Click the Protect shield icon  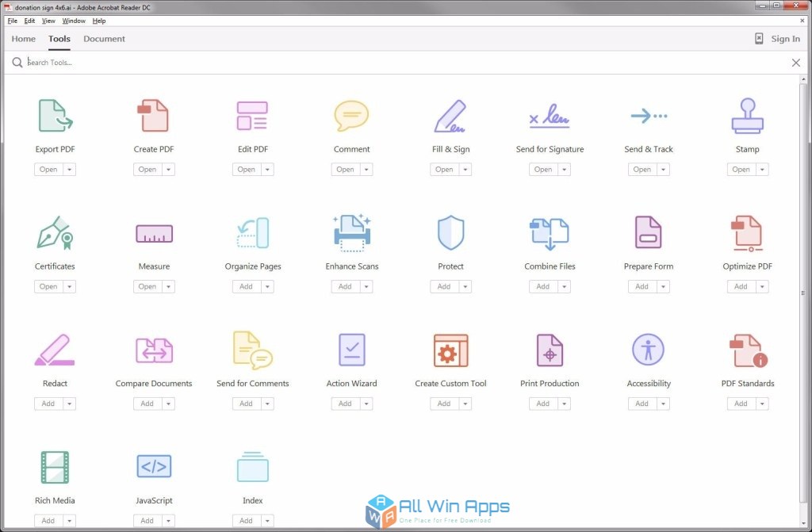click(x=450, y=232)
